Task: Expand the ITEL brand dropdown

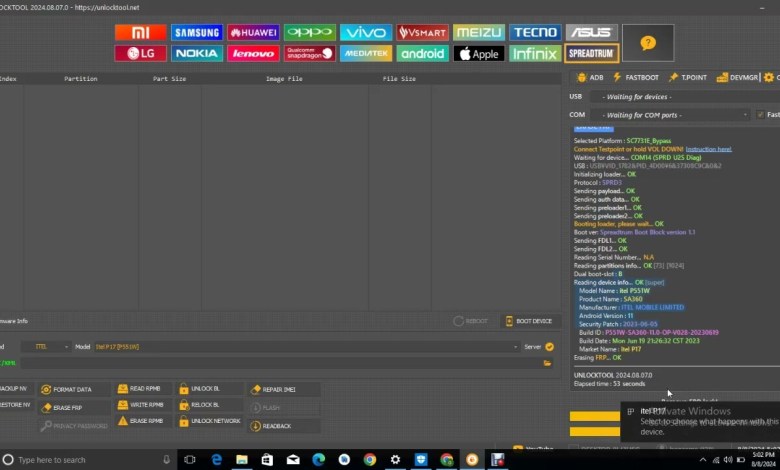Action: click(46, 347)
